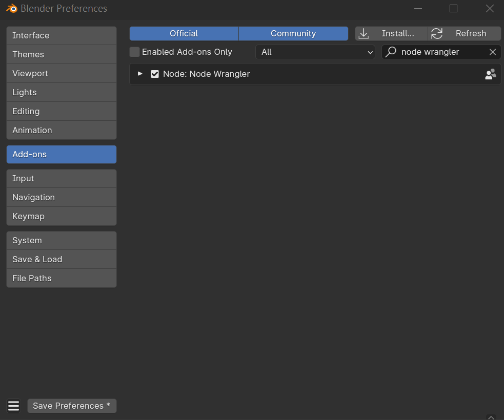This screenshot has width=504, height=420.
Task: Toggle the Official add-ons filter
Action: coord(184,33)
